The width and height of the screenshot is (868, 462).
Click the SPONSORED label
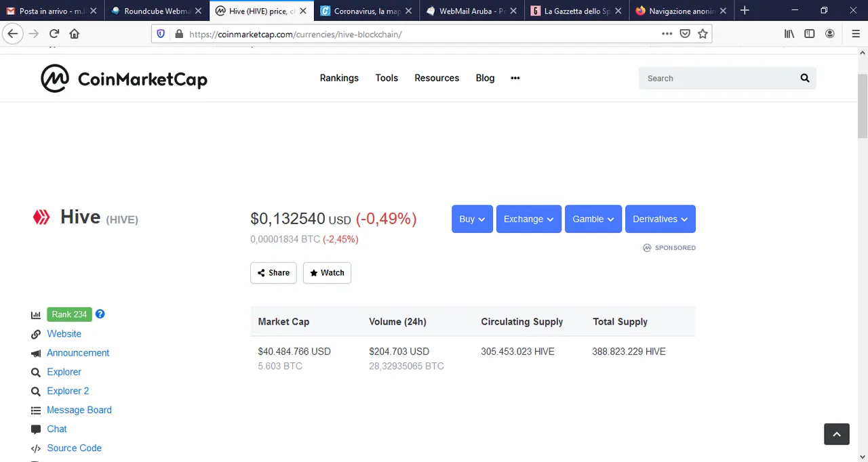(x=675, y=248)
